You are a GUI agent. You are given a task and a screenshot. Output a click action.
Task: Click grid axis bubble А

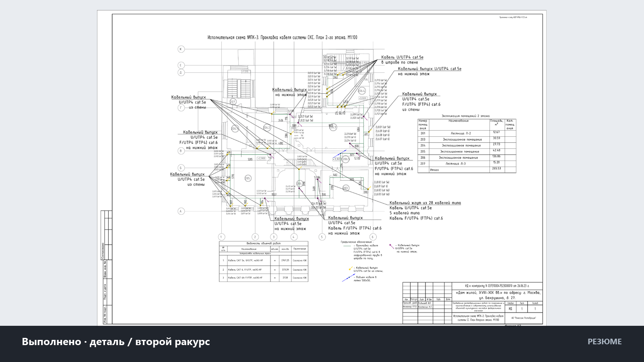click(181, 211)
